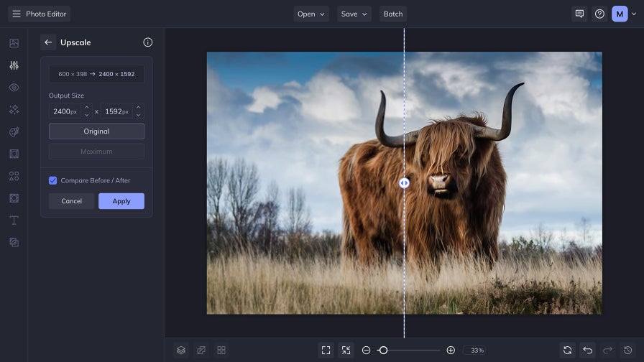Open the help question mark icon

pos(599,14)
